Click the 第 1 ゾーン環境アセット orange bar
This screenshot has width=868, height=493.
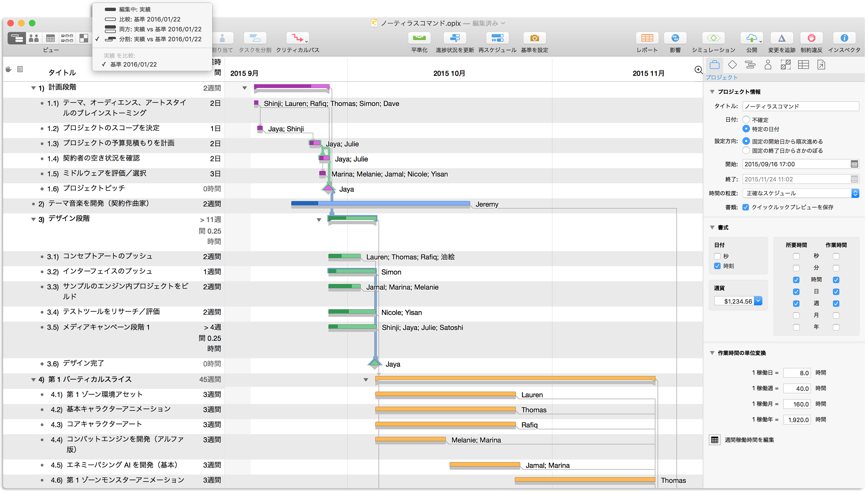(x=445, y=394)
